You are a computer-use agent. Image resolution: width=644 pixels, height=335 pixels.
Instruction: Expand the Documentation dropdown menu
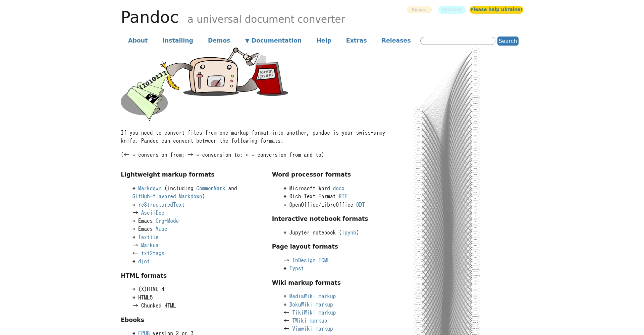(273, 41)
